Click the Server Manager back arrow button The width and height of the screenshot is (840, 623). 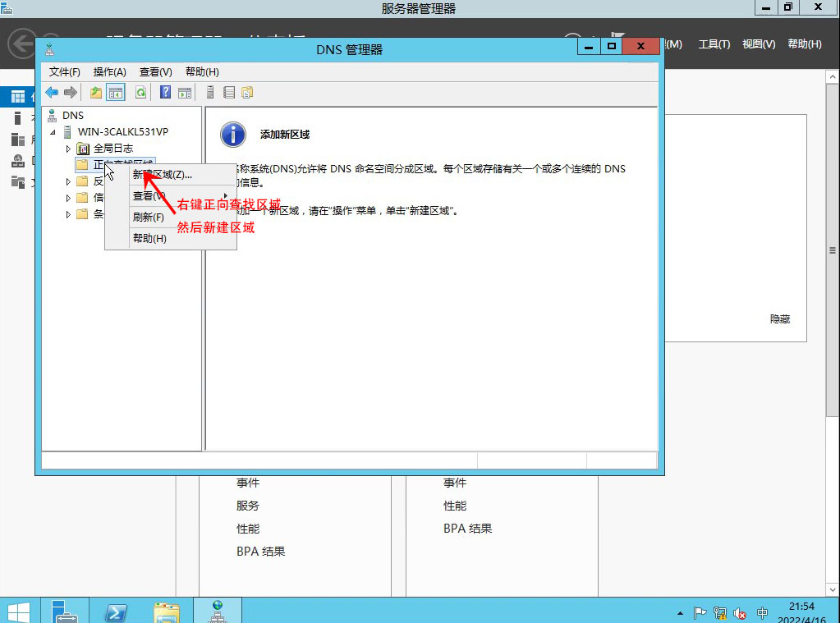[x=22, y=44]
